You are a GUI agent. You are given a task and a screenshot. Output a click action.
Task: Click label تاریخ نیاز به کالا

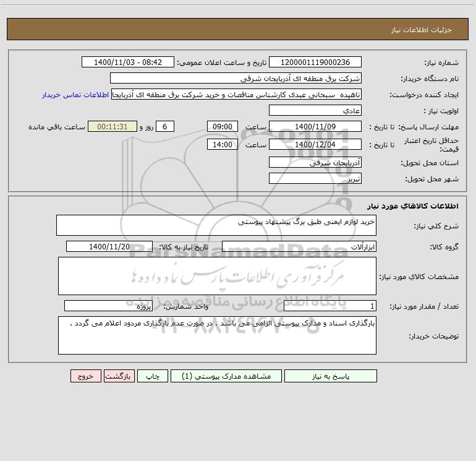(184, 247)
